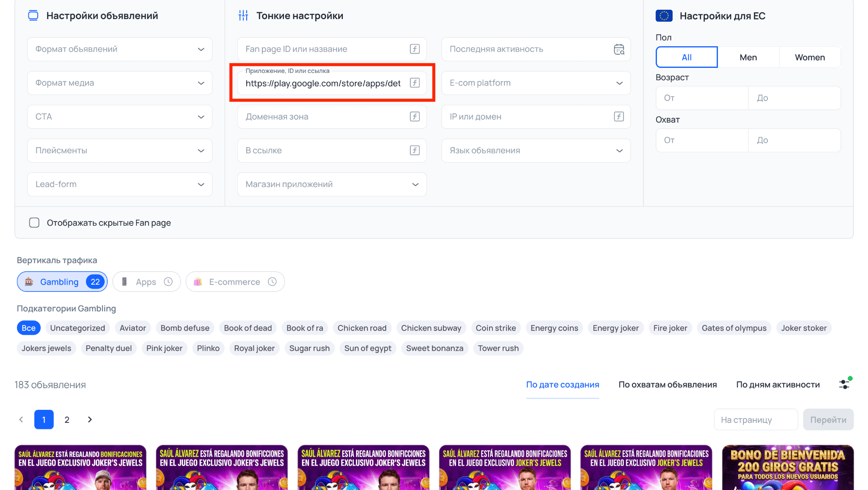Image resolution: width=868 pixels, height=490 pixels.
Task: Go to next page arrow
Action: click(90, 420)
